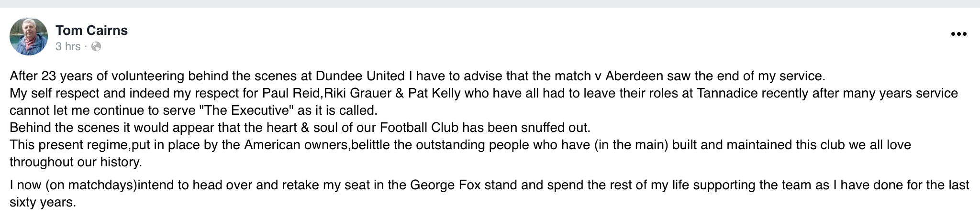
Task: Open the three-dot post options menu
Action: tap(959, 34)
